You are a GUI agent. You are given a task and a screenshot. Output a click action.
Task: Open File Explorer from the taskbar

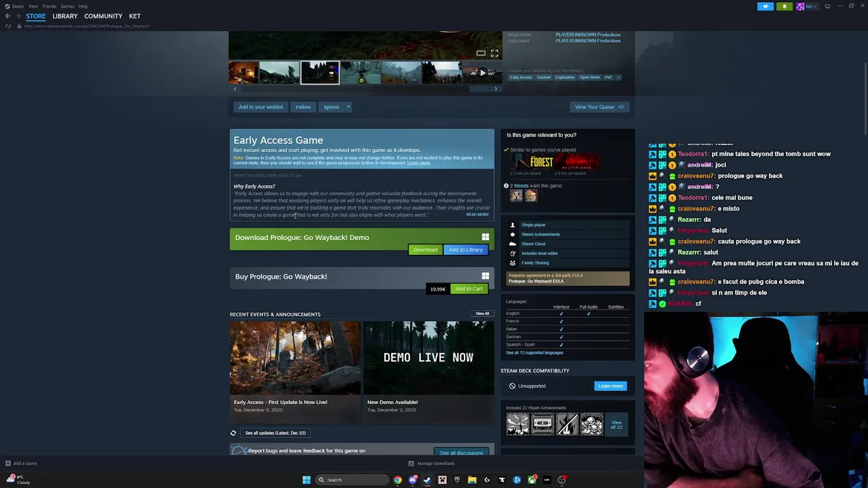click(472, 480)
